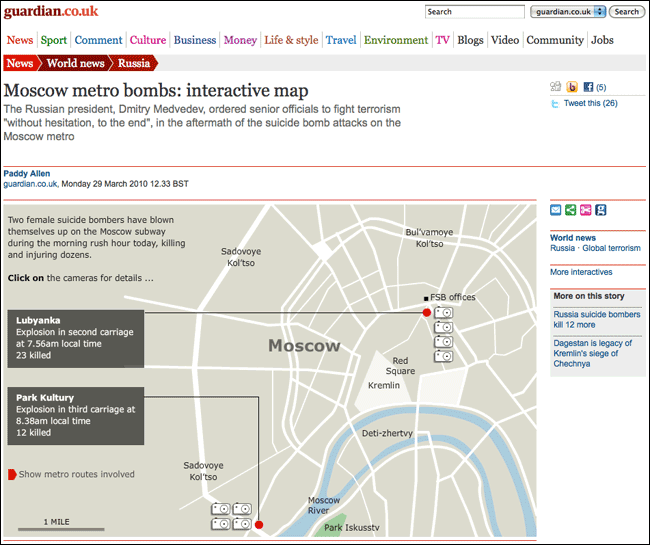Open the Blogs section tab
The height and width of the screenshot is (545, 650).
tap(471, 40)
